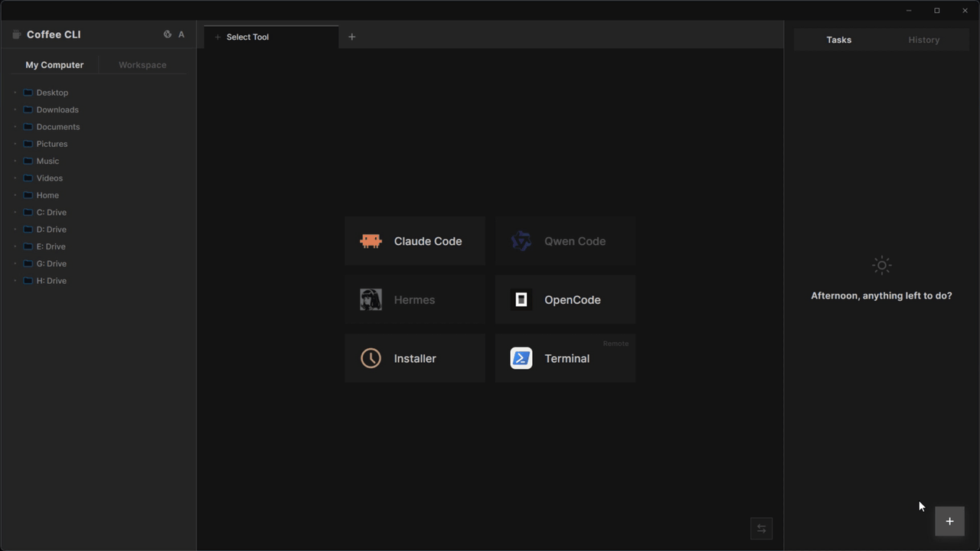
Task: Click the G: Drive folder icon
Action: [x=28, y=263]
